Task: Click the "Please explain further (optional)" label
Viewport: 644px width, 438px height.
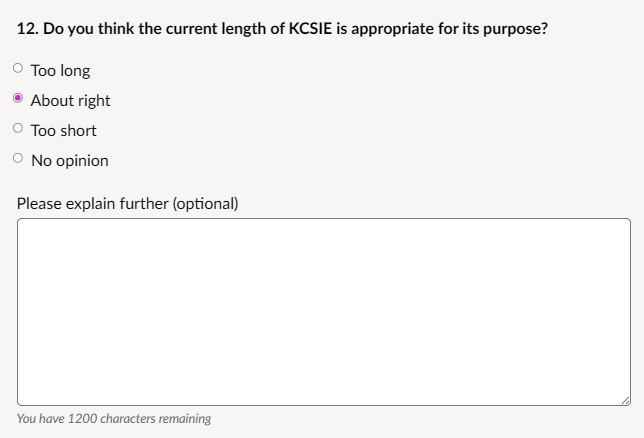Action: [127, 204]
